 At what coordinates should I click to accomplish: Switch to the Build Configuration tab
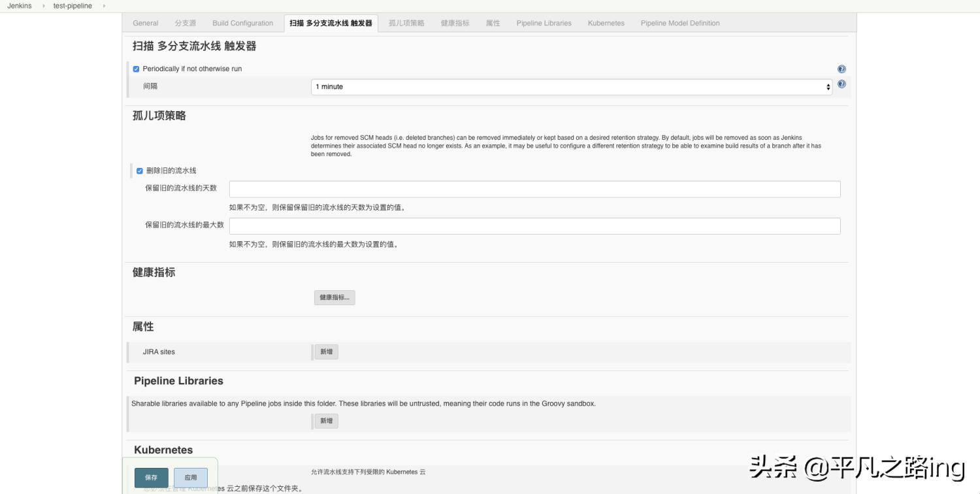click(x=242, y=23)
